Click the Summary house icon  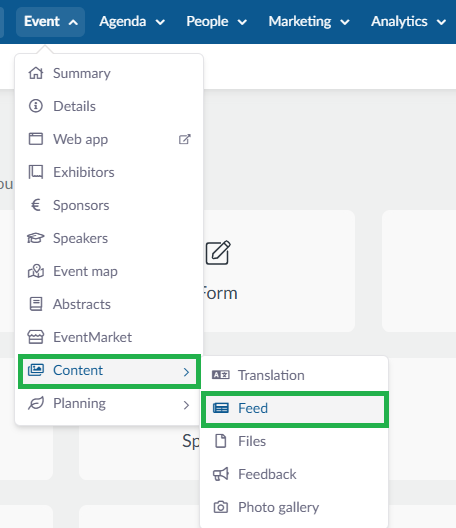[x=36, y=73]
